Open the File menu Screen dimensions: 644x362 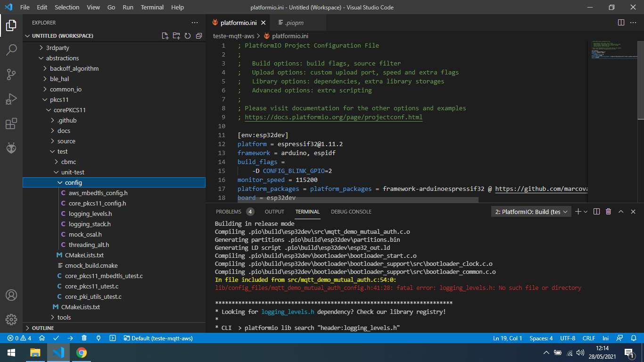click(25, 7)
